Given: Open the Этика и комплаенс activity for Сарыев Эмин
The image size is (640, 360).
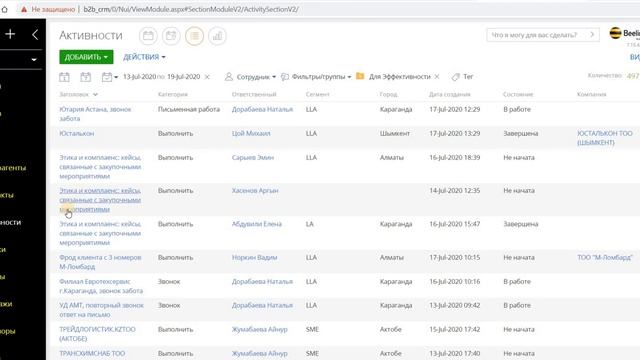Looking at the screenshot, I should point(100,167).
